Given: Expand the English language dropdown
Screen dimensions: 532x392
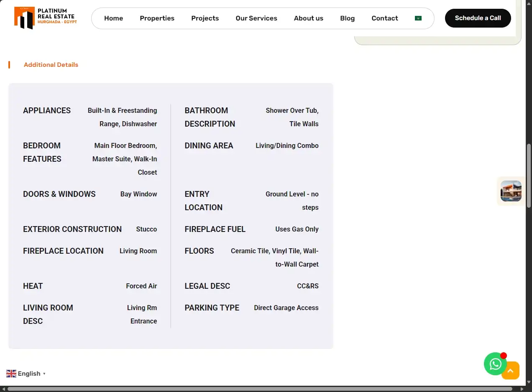Looking at the screenshot, I should point(26,374).
